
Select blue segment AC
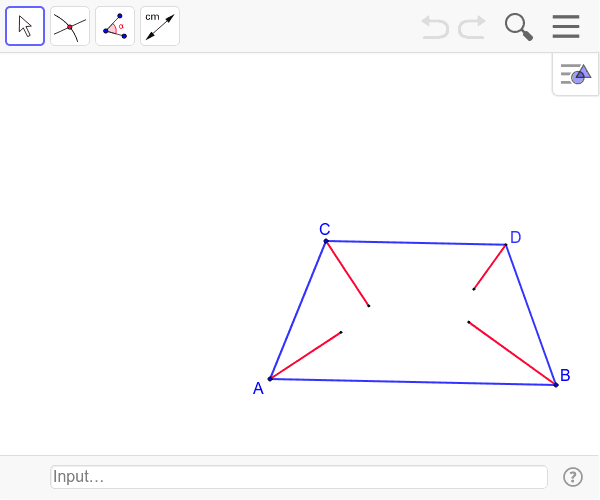(298, 310)
